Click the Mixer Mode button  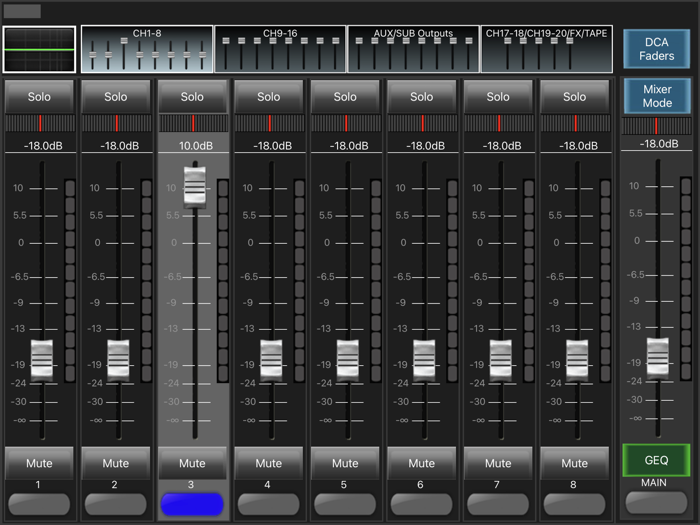(657, 96)
